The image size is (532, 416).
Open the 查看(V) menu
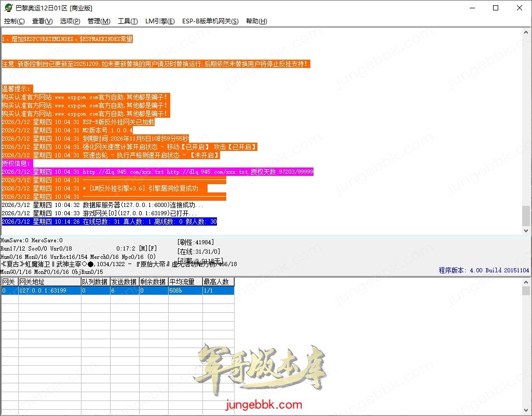[x=42, y=21]
